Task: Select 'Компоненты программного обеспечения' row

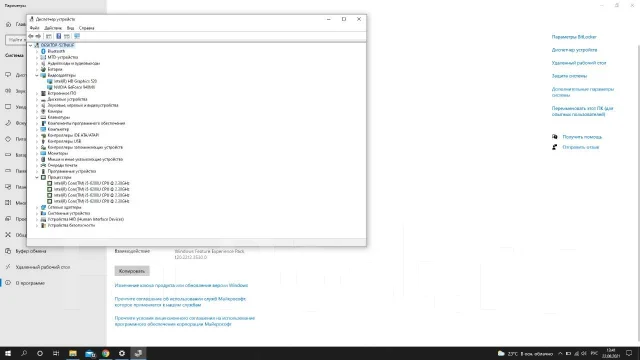Action: [86, 123]
